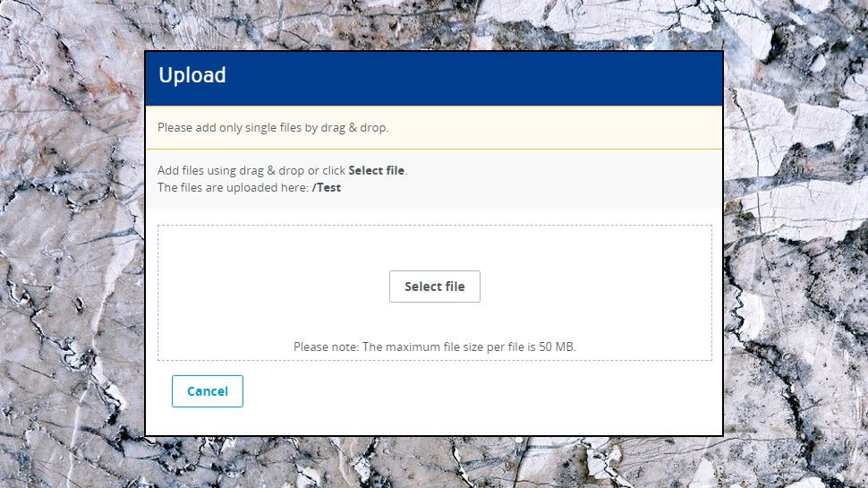The height and width of the screenshot is (488, 868).
Task: Cancel the upload dialog
Action: pos(208,391)
